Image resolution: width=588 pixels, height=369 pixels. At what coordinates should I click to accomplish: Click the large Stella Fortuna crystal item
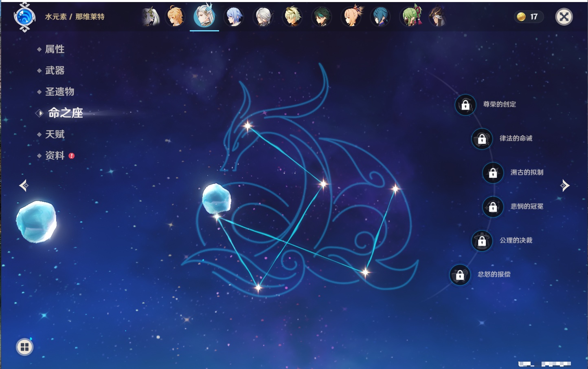pos(36,221)
